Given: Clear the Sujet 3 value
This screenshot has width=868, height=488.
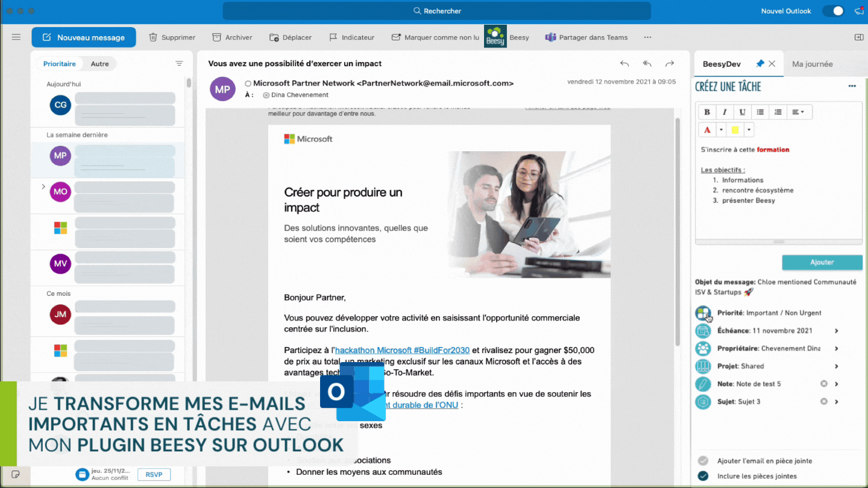Looking at the screenshot, I should [824, 402].
